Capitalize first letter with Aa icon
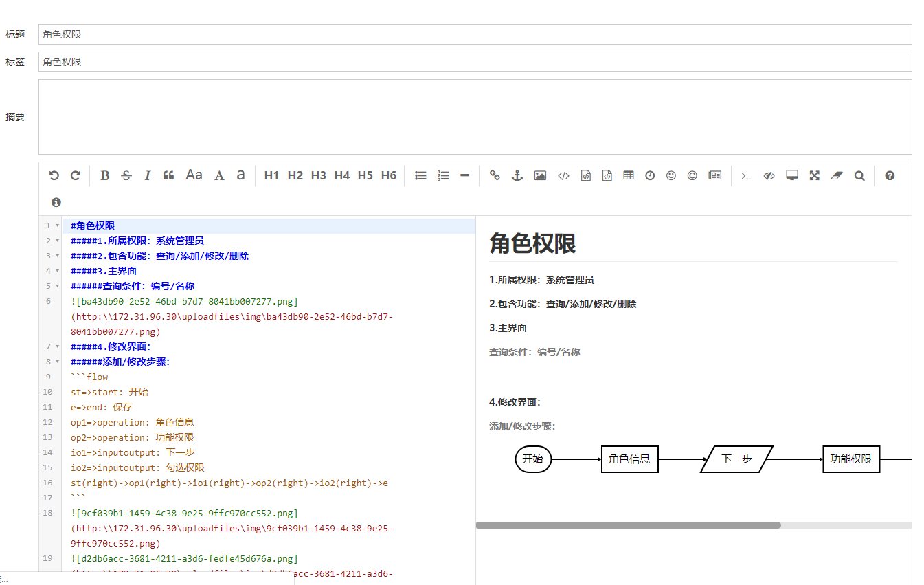 [x=194, y=175]
